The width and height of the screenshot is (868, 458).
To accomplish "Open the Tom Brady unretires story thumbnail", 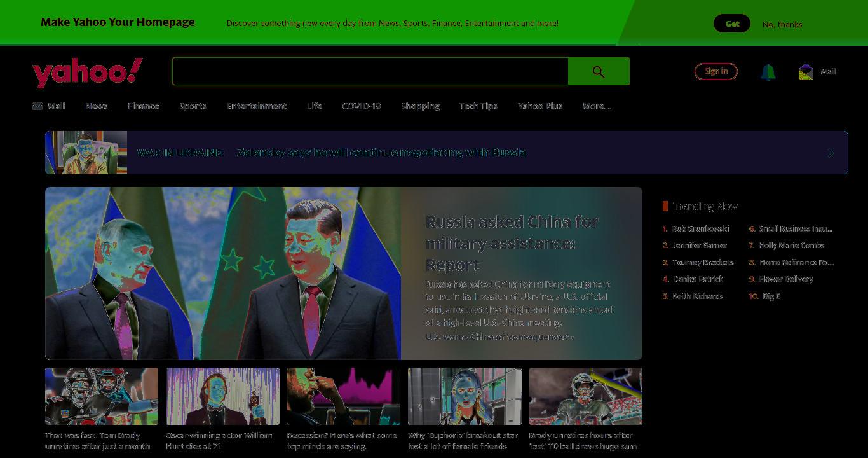I will [x=102, y=396].
